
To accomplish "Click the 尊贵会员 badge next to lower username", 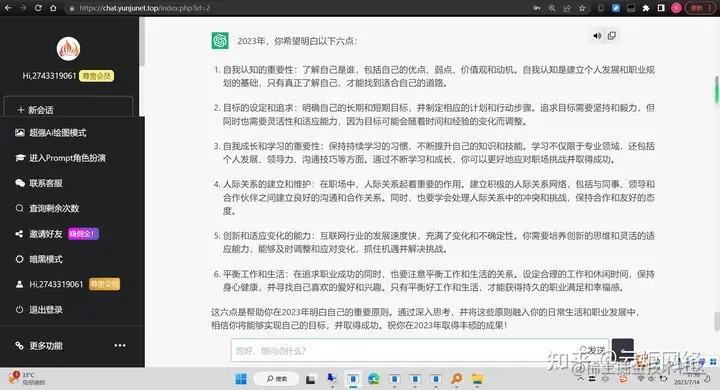I will point(104,284).
